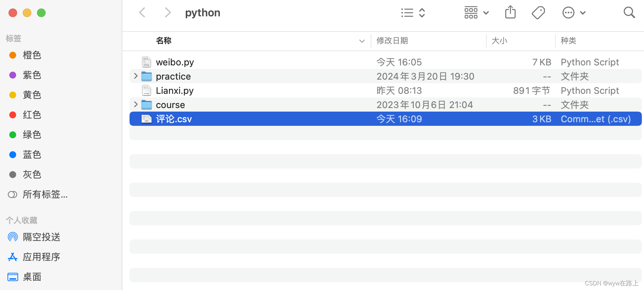Image resolution: width=644 pixels, height=290 pixels.
Task: Click the Lianxi.py file name
Action: pyautogui.click(x=175, y=91)
